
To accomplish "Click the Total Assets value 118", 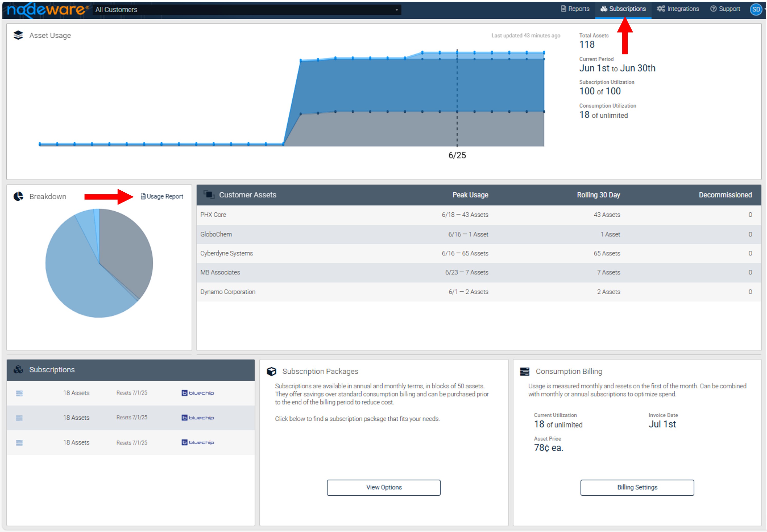I will [587, 44].
